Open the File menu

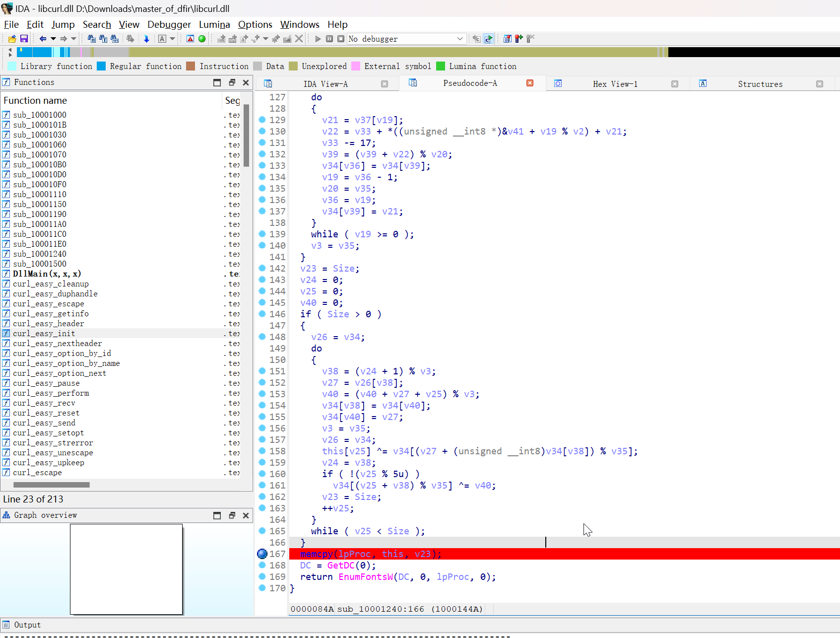point(11,24)
